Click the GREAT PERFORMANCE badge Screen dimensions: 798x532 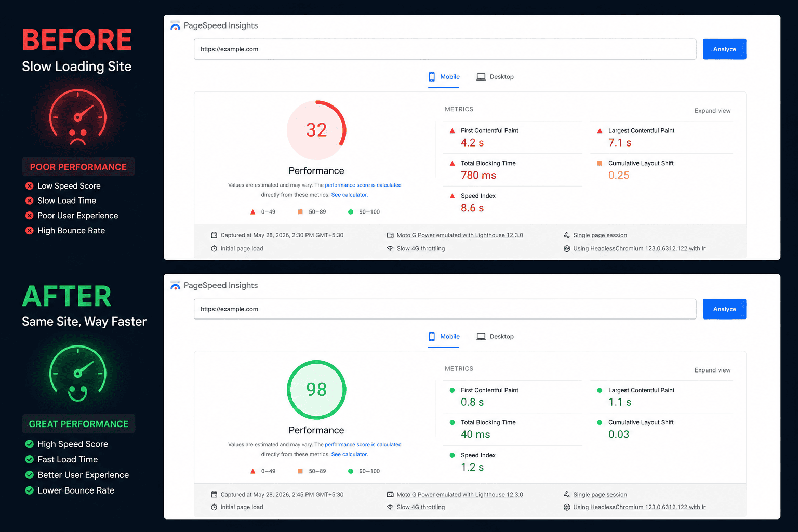coord(78,424)
